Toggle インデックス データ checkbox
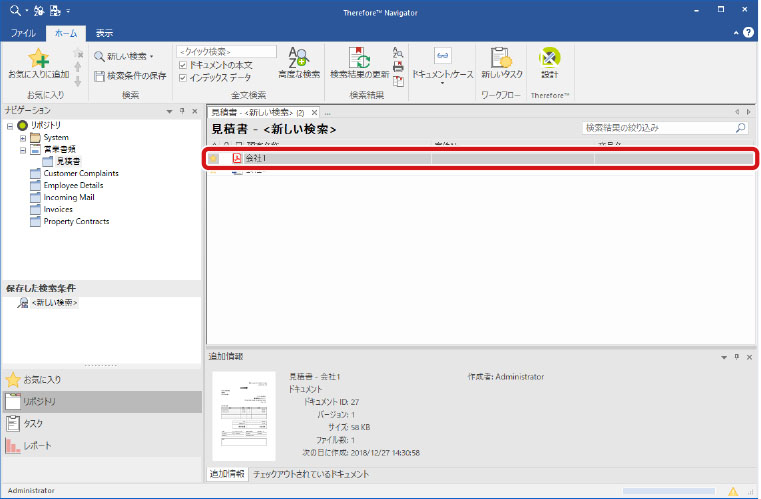Image resolution: width=761 pixels, height=499 pixels. point(182,77)
